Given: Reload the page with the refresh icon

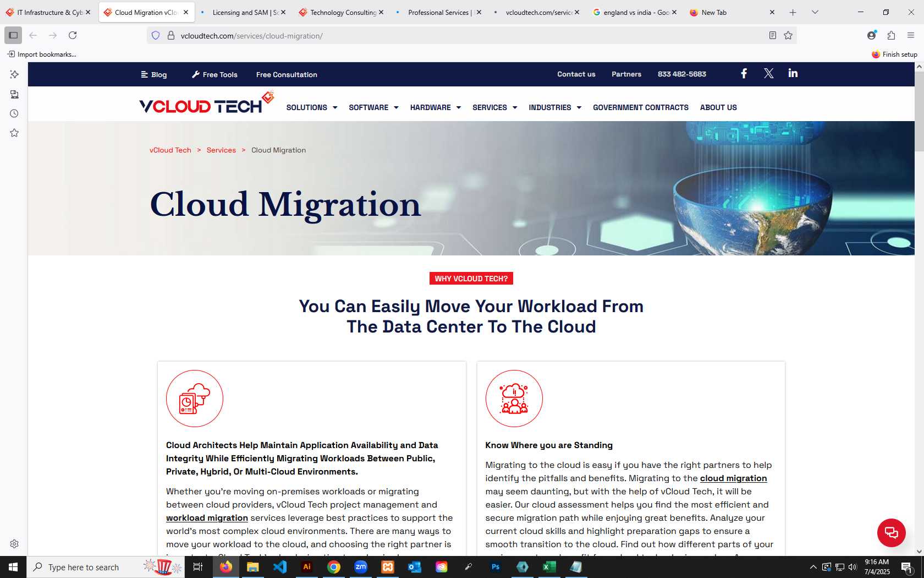Looking at the screenshot, I should coord(73,35).
